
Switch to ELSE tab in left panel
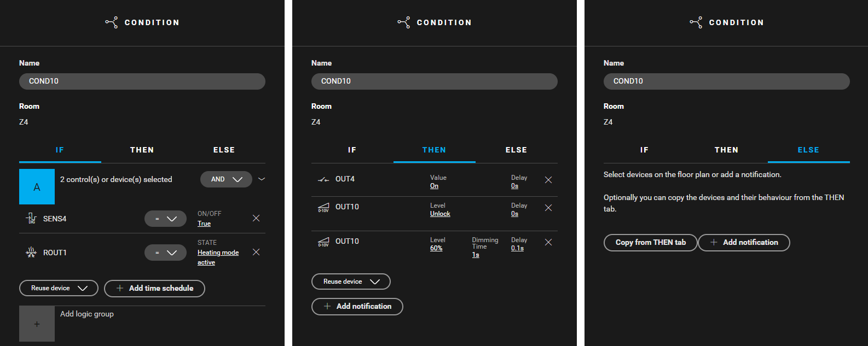pyautogui.click(x=224, y=150)
